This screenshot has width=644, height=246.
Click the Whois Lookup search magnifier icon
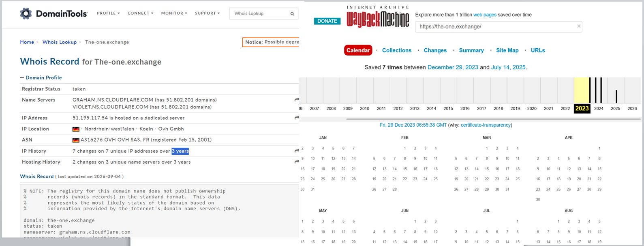coord(292,14)
